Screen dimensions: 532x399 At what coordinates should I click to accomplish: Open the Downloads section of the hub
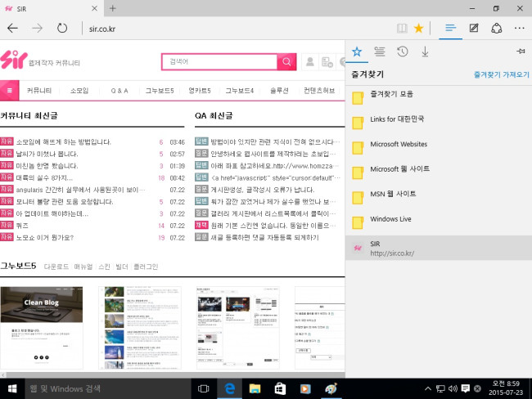[425, 52]
